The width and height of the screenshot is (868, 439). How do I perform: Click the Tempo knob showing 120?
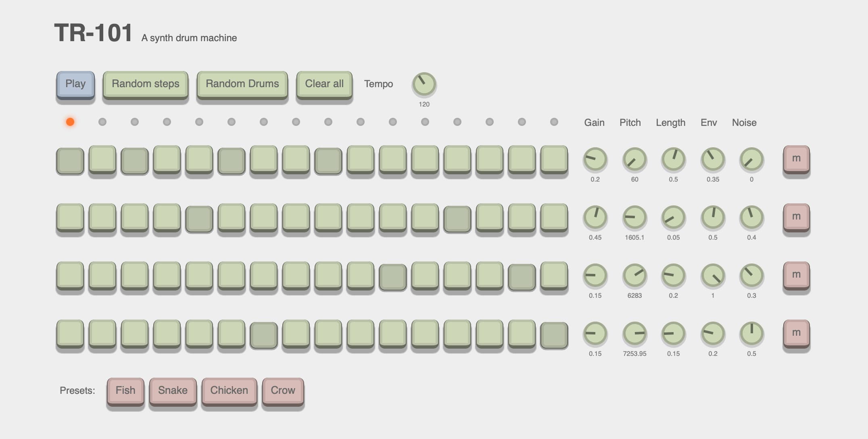pos(424,84)
